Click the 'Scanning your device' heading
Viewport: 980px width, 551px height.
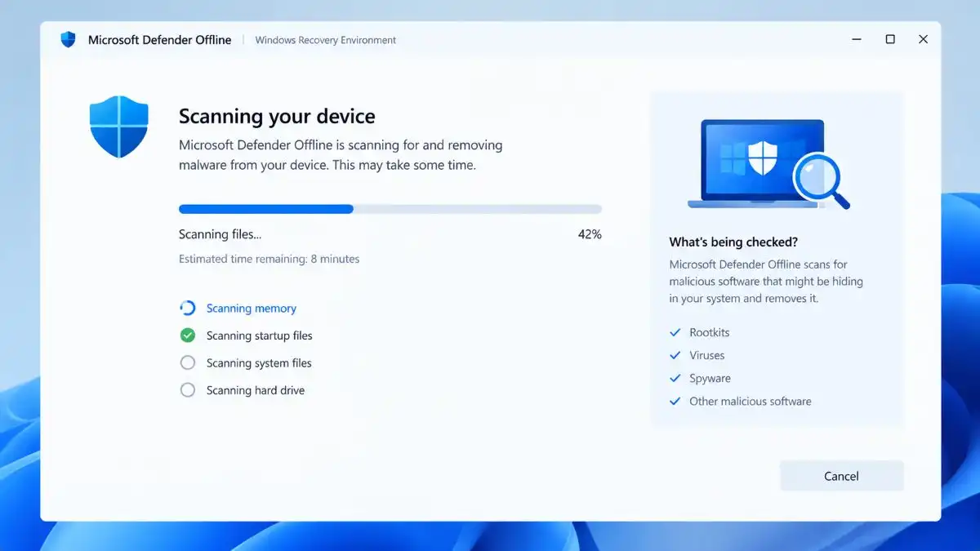[x=277, y=117]
